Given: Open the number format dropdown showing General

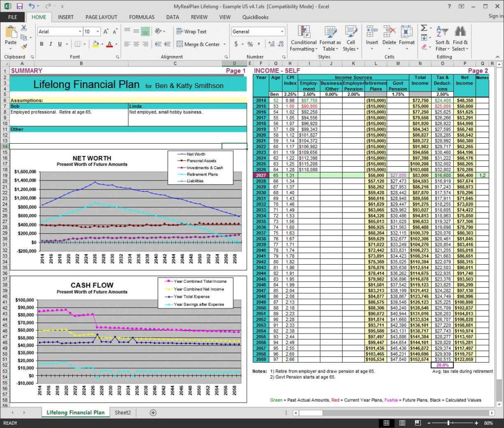Looking at the screenshot, I should click(x=282, y=31).
